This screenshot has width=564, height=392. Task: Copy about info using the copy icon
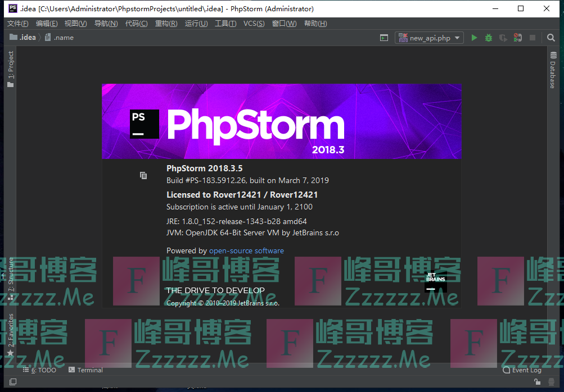pos(143,175)
